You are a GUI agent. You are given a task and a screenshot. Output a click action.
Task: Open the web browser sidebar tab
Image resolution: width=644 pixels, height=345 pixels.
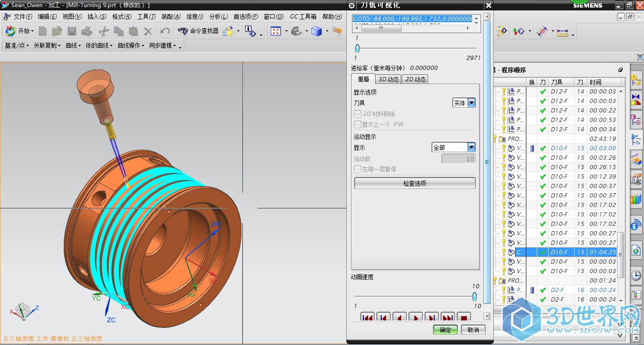(636, 250)
